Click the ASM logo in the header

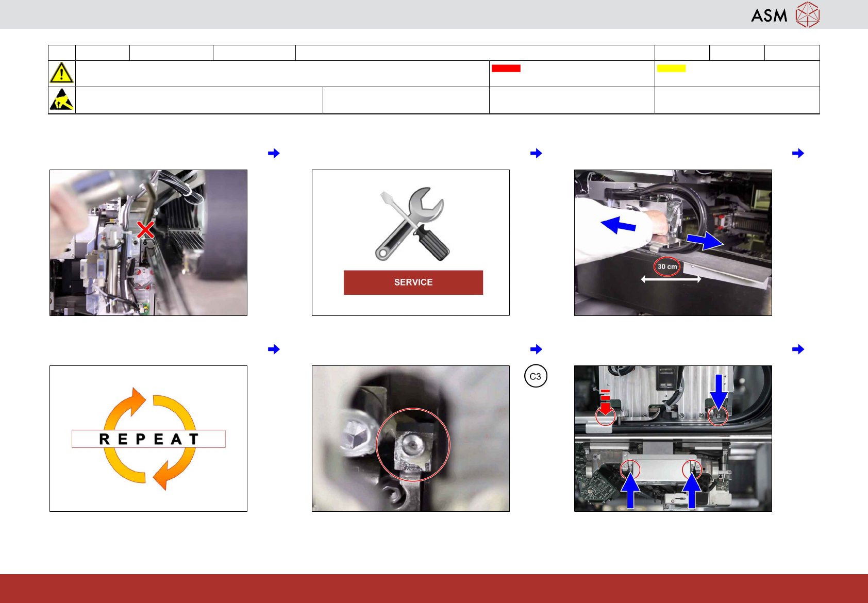pos(785,14)
